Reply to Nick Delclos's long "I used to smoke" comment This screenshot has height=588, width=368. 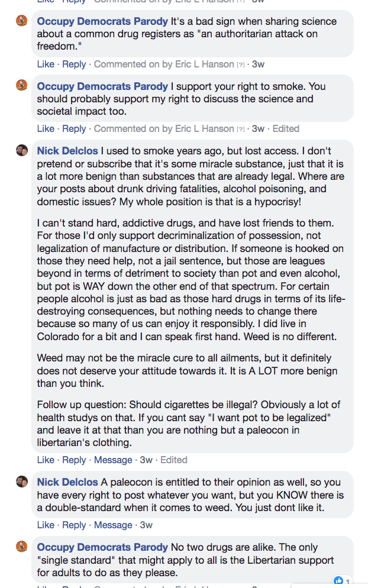click(x=74, y=460)
